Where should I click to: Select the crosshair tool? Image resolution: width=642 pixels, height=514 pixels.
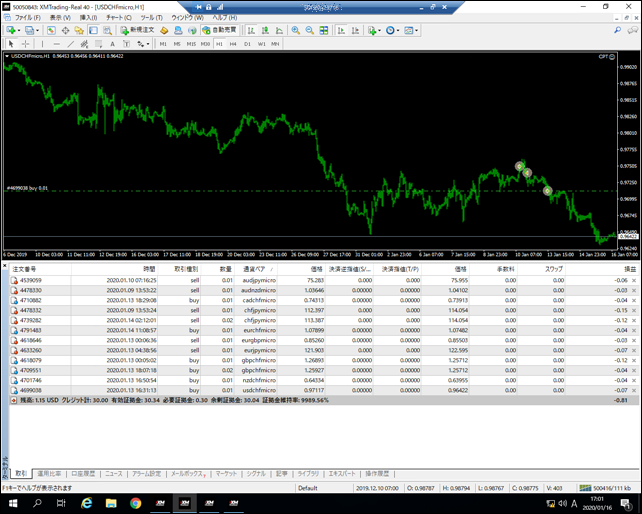point(25,44)
